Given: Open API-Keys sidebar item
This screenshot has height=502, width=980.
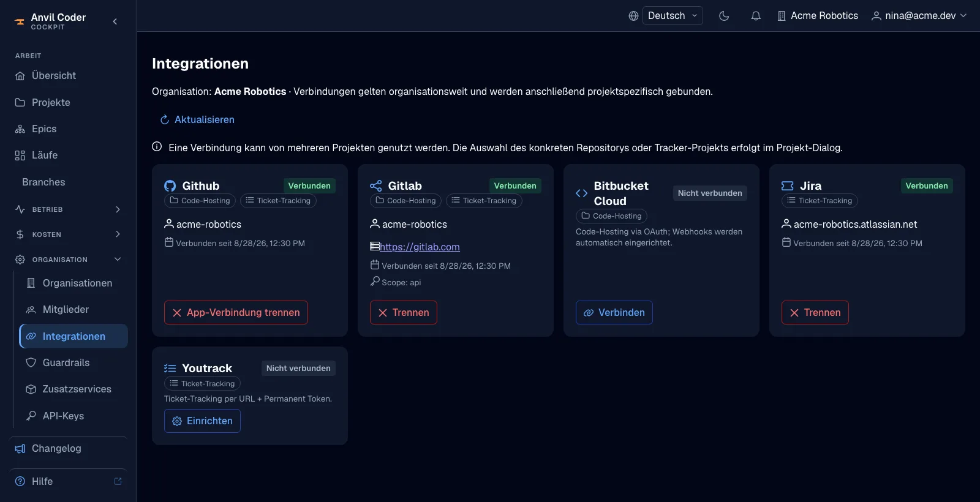Looking at the screenshot, I should pyautogui.click(x=73, y=416).
